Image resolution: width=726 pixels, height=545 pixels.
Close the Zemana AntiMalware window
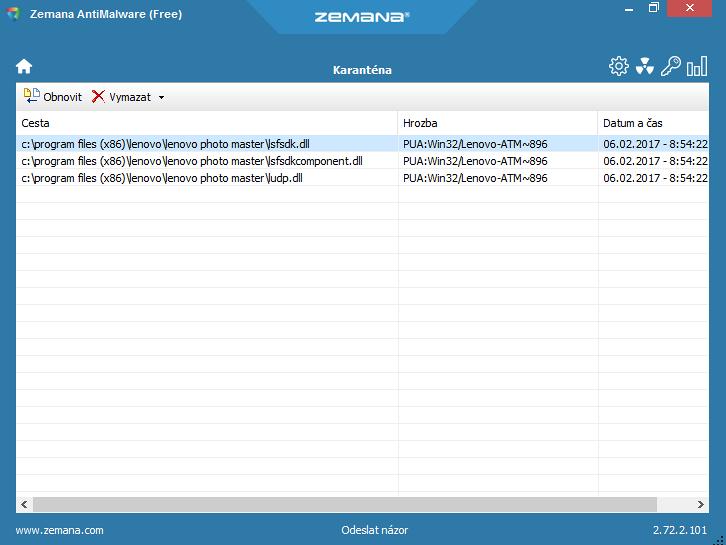coord(689,8)
